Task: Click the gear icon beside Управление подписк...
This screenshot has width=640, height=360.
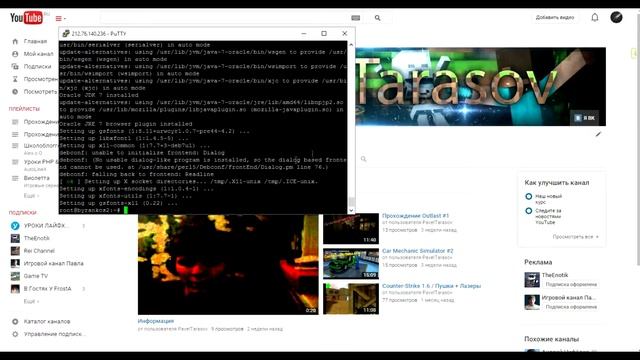Action: [15, 334]
